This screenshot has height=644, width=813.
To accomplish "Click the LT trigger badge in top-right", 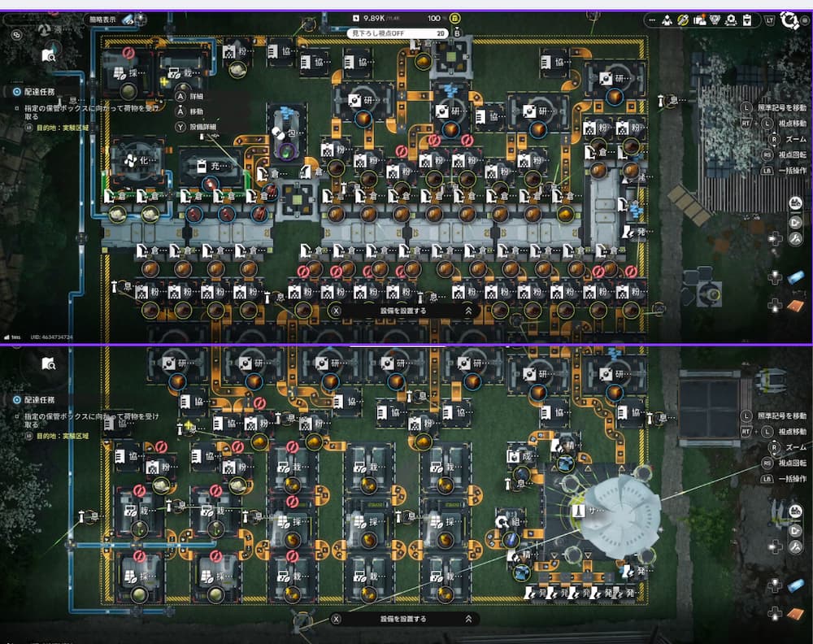I will (x=769, y=21).
